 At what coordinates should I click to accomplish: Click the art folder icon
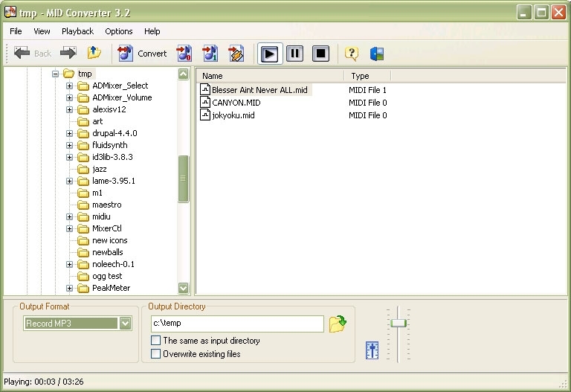point(83,121)
